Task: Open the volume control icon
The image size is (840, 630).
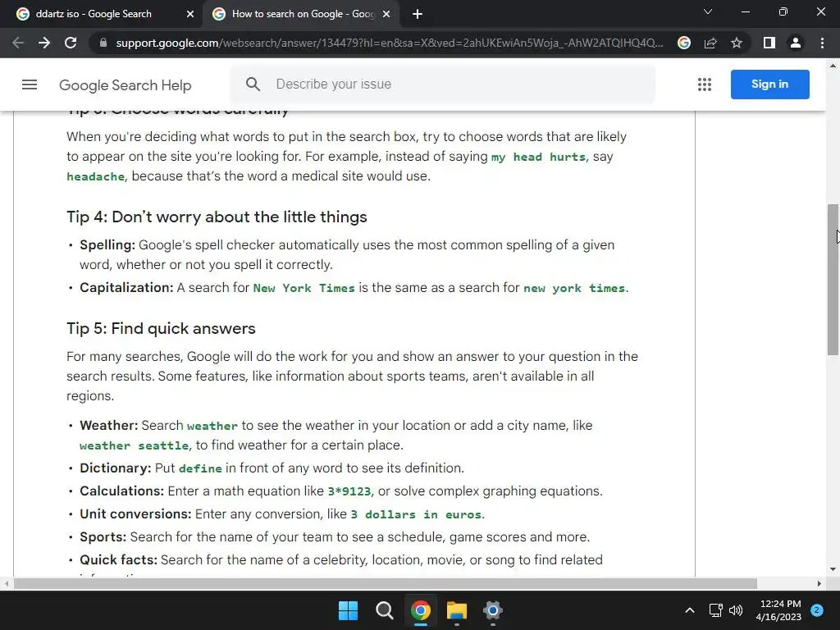Action: pos(736,610)
